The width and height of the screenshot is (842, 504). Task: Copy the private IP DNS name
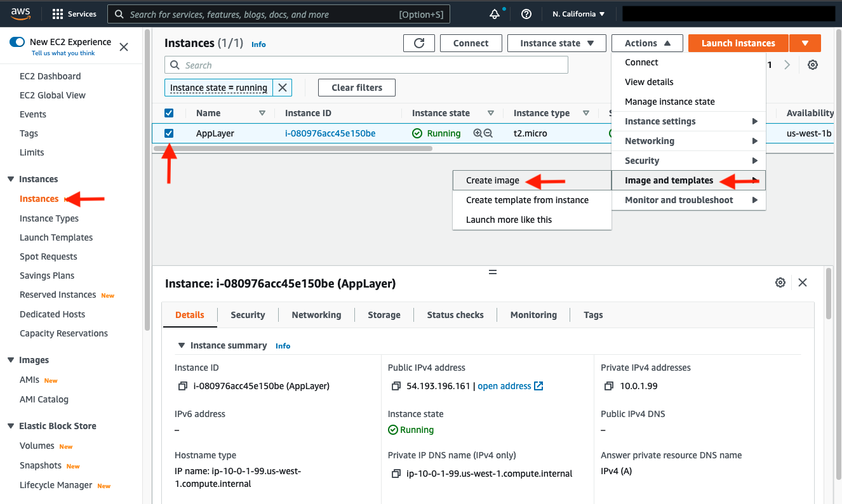coord(396,474)
